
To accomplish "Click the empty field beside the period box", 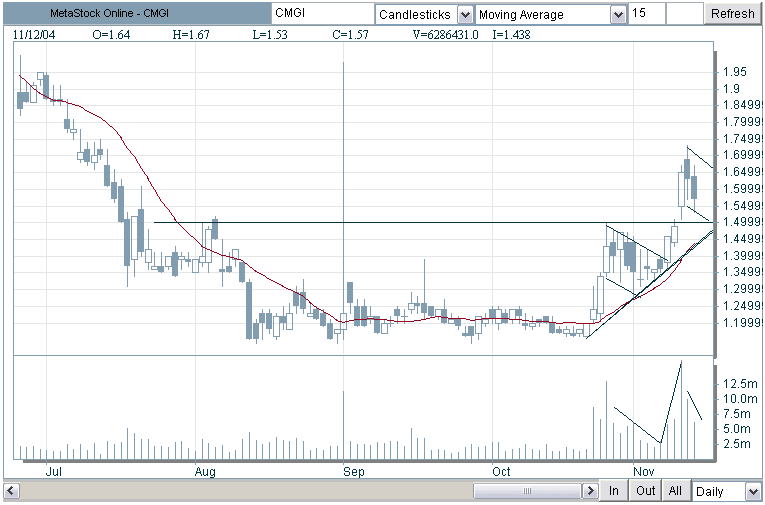I will [x=684, y=13].
